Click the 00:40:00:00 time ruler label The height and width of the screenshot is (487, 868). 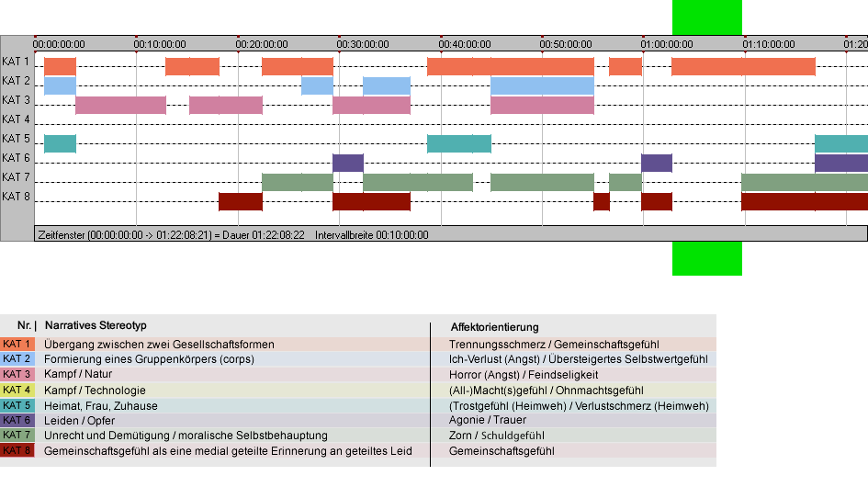tap(465, 44)
